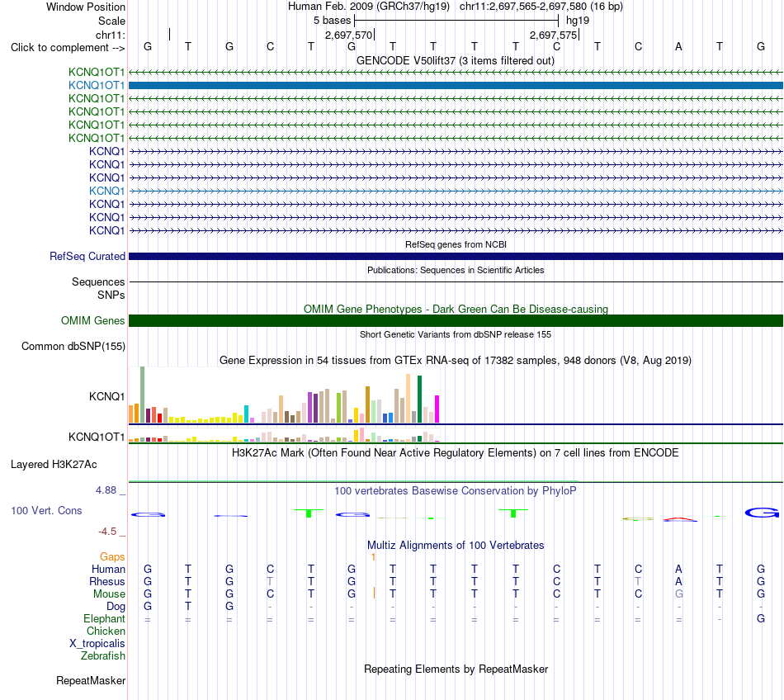Click the KCNQ1 GTEx expression bar chart
The height and width of the screenshot is (700, 784).
(284, 395)
